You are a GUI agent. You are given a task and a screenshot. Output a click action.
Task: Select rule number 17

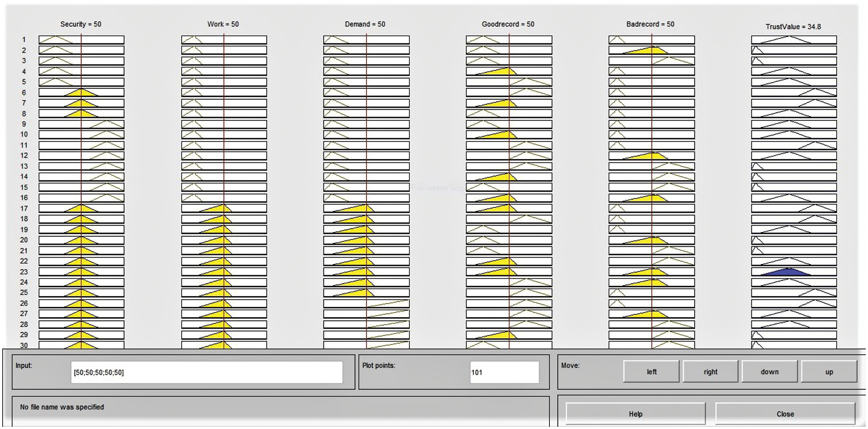point(24,209)
